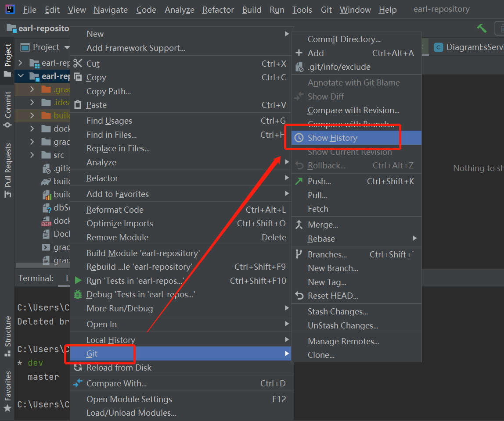The height and width of the screenshot is (421, 504).
Task: Open the Project view selector dropdown
Action: pos(67,47)
